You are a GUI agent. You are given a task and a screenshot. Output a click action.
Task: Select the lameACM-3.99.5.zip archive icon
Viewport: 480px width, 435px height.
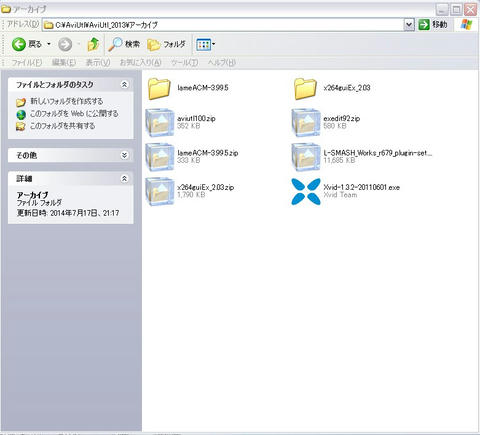pos(160,157)
